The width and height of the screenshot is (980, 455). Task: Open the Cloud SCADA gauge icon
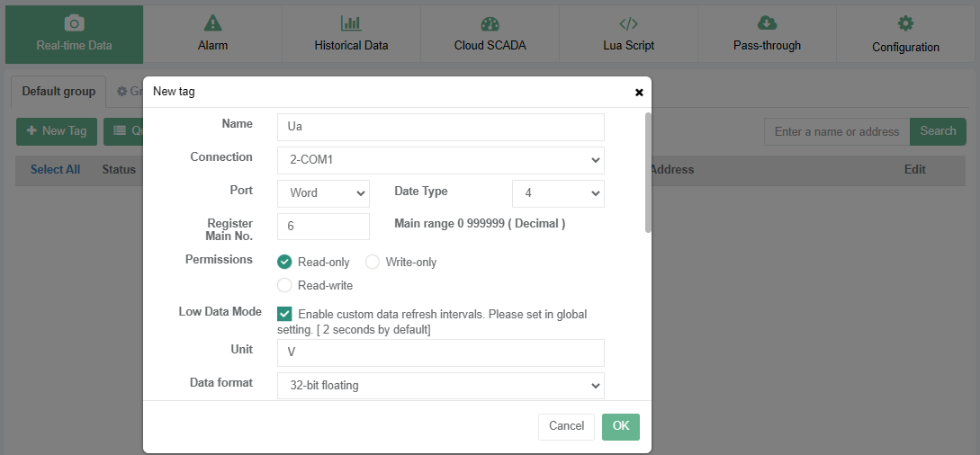(x=490, y=23)
